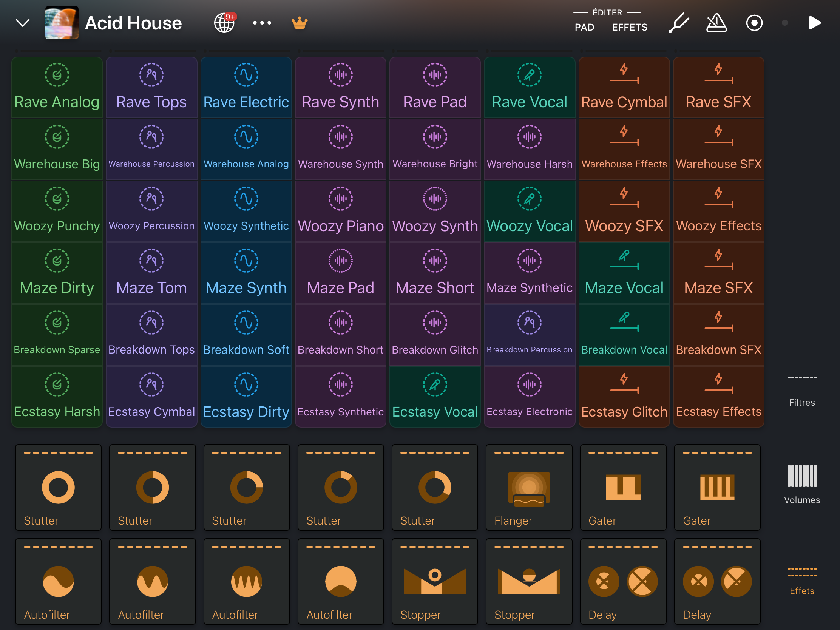
Task: Activate the first Stopper effect pad
Action: click(x=434, y=581)
